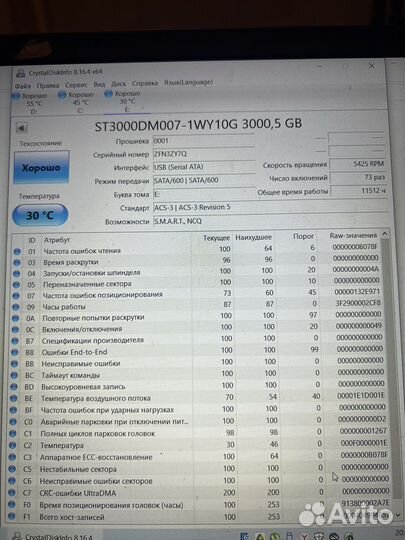Screen dimensions: 405x540
Task: Click status dot for Включения/отключения
Action: 15,330
